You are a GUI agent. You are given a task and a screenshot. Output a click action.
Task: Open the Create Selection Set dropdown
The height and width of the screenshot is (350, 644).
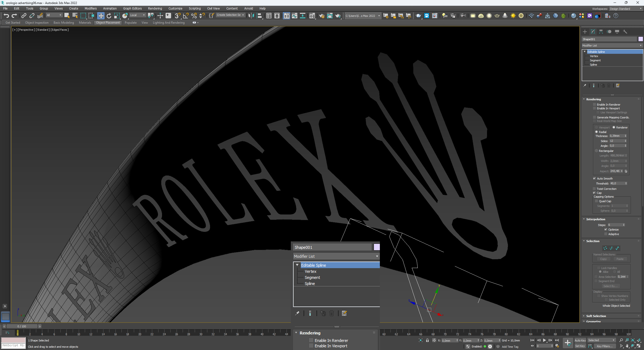pos(230,15)
